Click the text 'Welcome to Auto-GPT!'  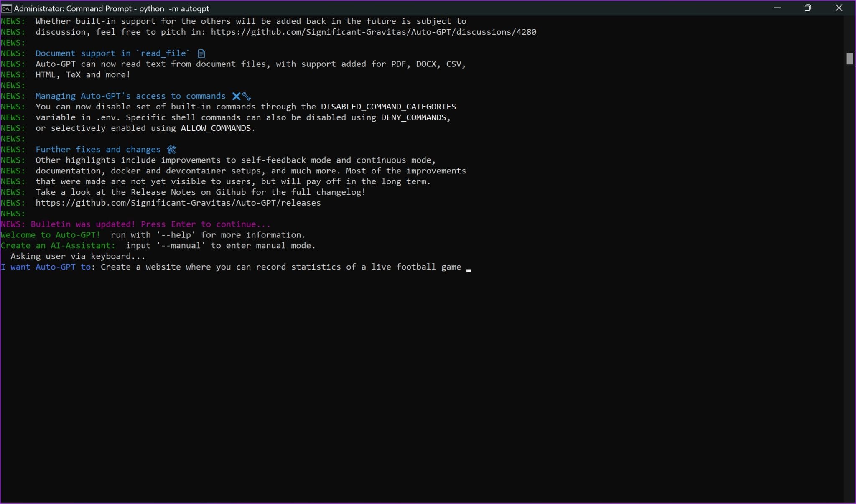[x=51, y=235]
